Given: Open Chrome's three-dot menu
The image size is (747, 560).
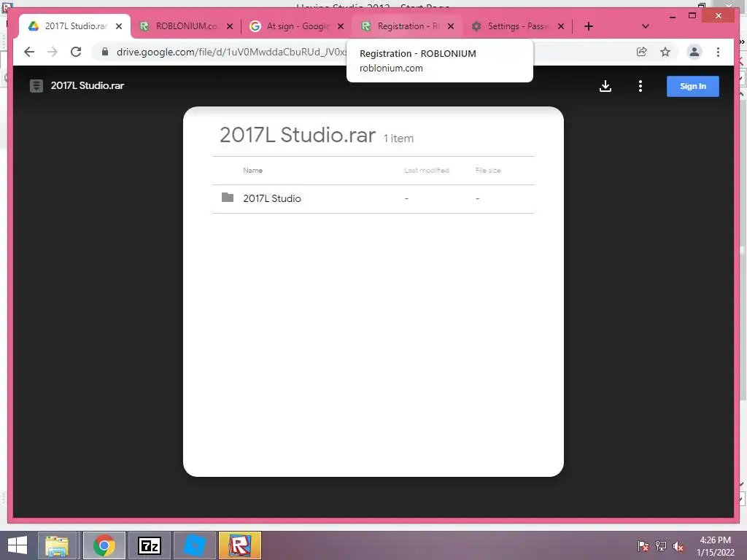Looking at the screenshot, I should [x=718, y=52].
